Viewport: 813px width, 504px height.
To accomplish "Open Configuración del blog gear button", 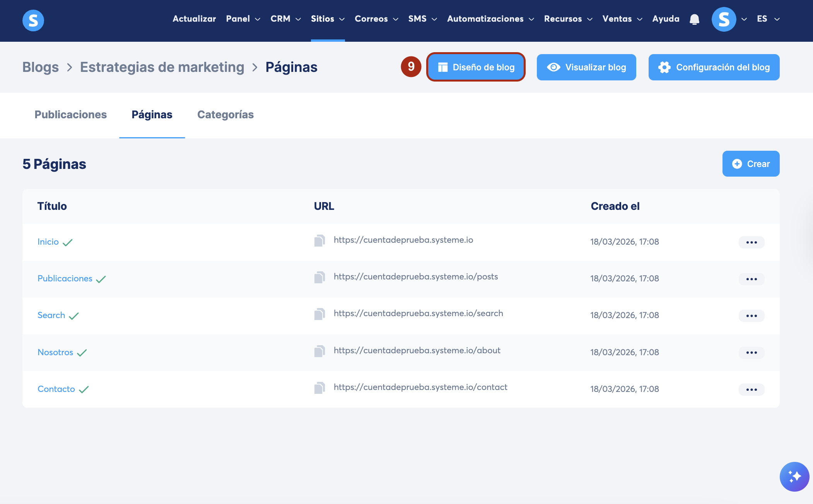I will 714,67.
